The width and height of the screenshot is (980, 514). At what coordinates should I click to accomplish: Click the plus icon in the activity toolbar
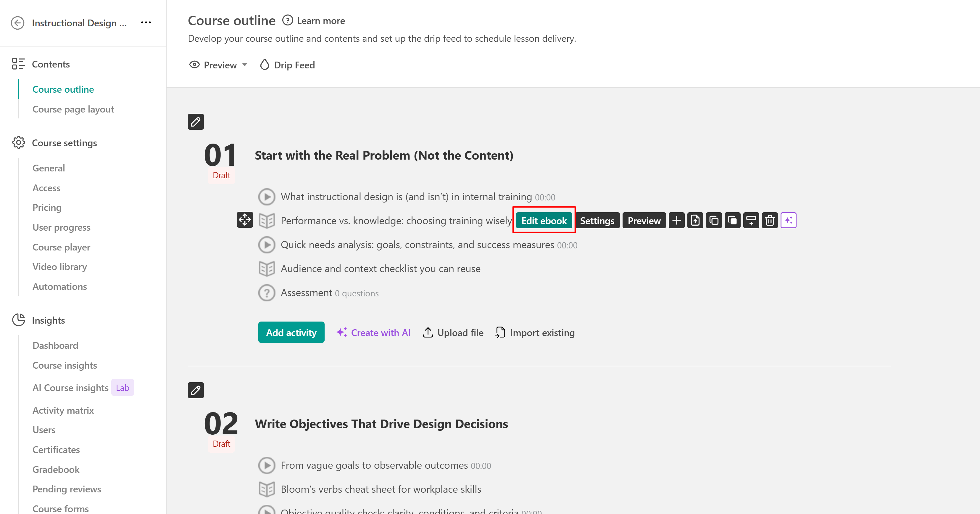(676, 221)
